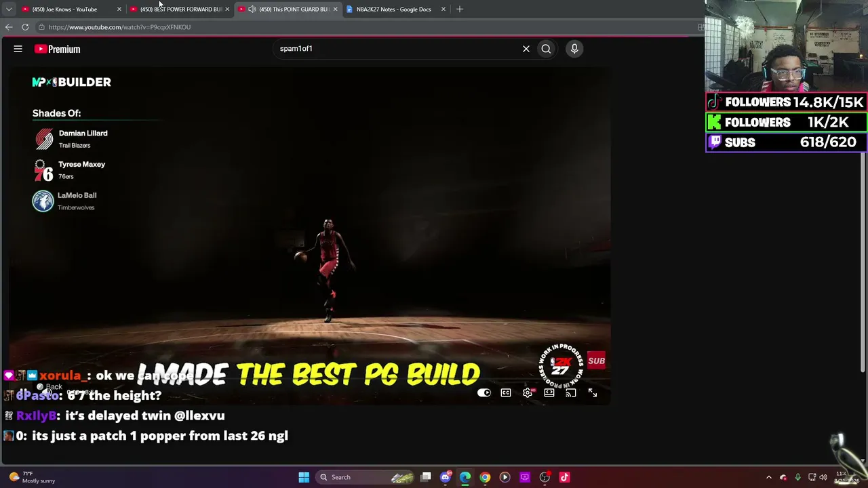Open the volume speaker tray icon
The height and width of the screenshot is (488, 868).
point(823,477)
